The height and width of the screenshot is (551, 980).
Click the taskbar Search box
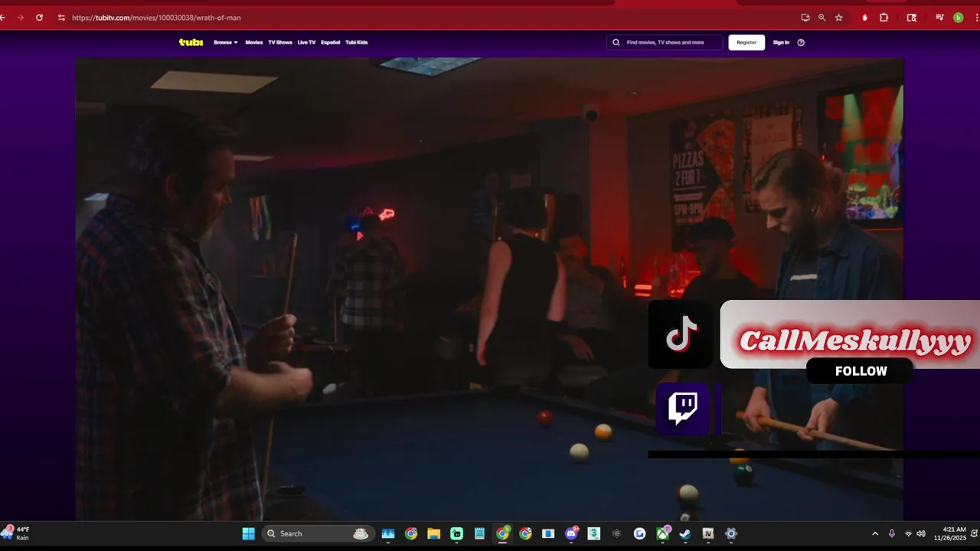[x=318, y=533]
